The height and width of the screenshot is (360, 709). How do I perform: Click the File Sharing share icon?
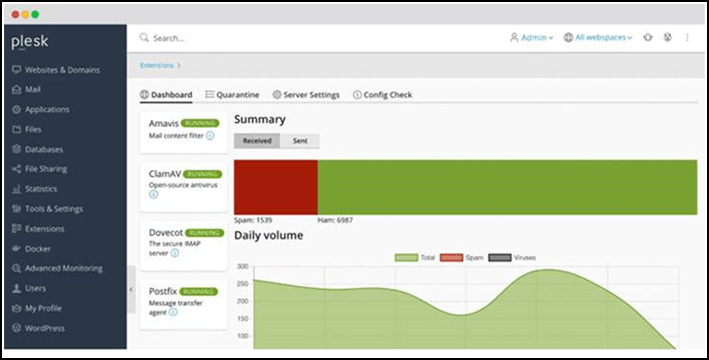(17, 169)
